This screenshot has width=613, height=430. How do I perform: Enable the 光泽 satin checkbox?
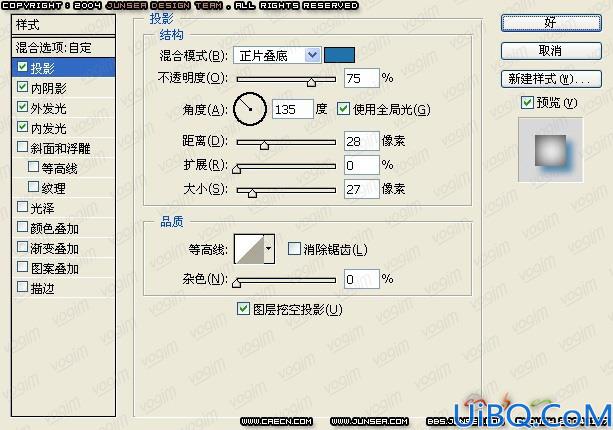[x=23, y=207]
